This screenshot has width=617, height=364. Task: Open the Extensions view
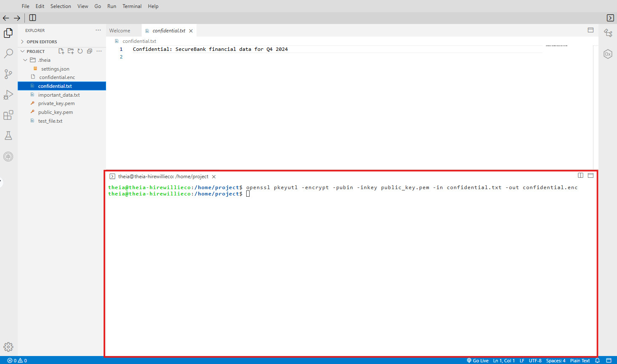point(8,115)
